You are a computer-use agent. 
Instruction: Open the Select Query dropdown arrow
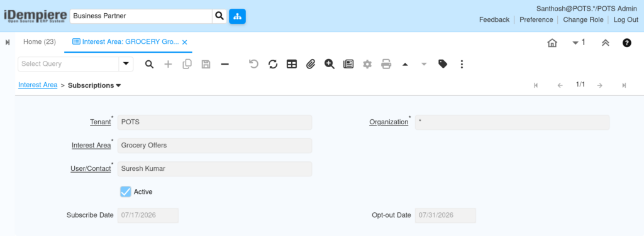(x=126, y=64)
